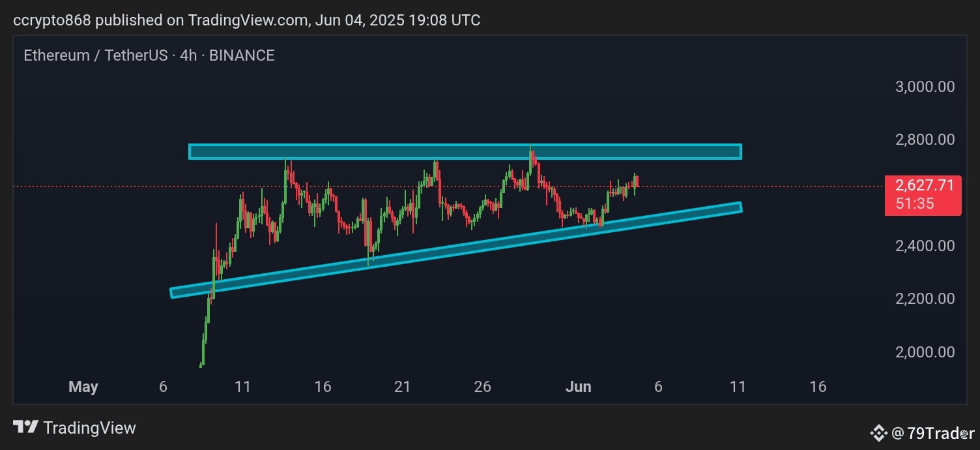Click the @79Trader handle text
The image size is (980, 450).
(932, 432)
